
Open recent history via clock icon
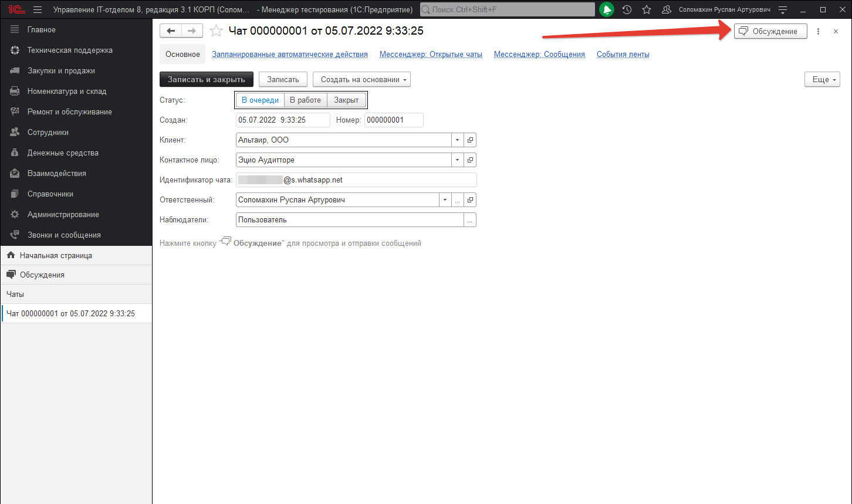point(627,9)
